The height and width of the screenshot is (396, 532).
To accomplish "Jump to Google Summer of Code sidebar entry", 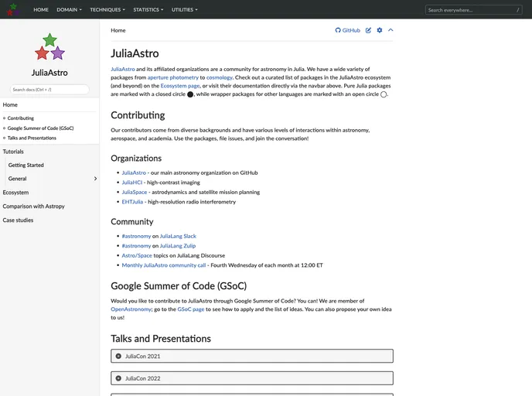I will (x=40, y=128).
